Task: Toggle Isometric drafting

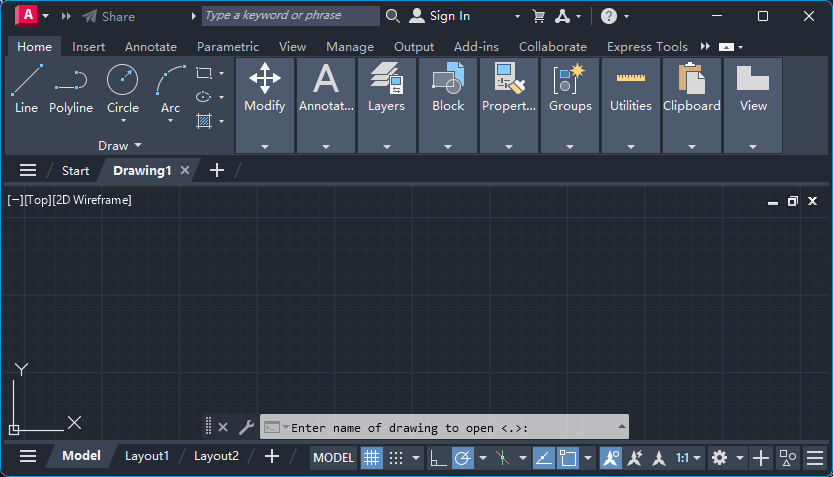Action: click(x=503, y=457)
